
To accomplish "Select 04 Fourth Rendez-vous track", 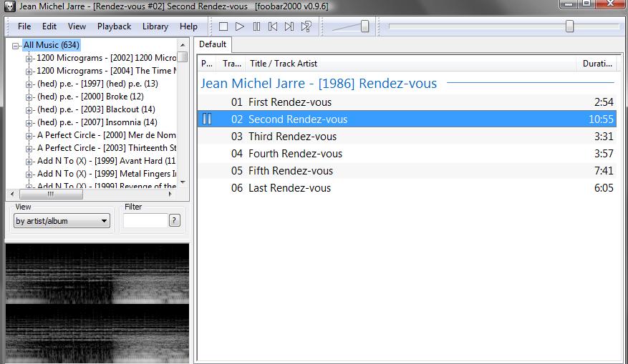I will [x=407, y=154].
